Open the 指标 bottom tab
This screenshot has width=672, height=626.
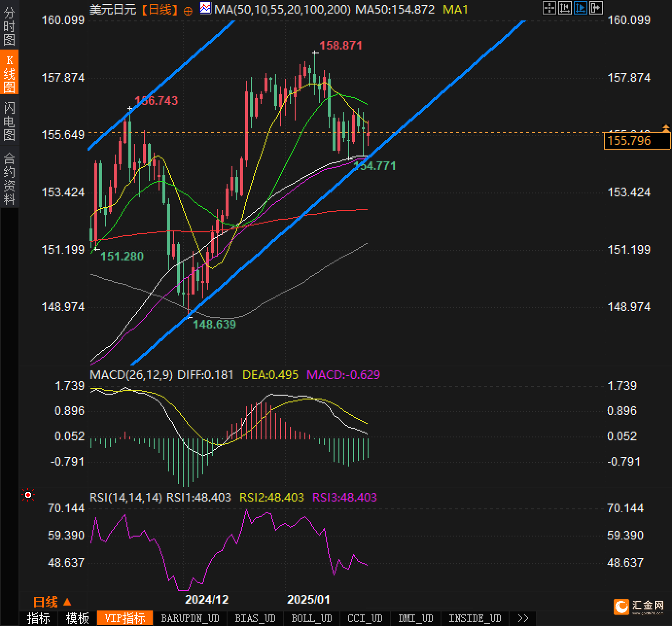click(x=38, y=618)
